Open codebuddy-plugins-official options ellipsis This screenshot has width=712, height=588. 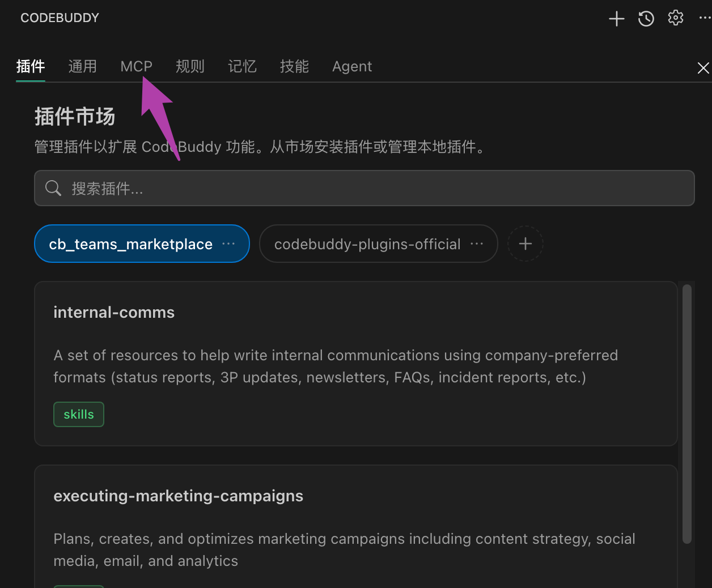click(477, 244)
